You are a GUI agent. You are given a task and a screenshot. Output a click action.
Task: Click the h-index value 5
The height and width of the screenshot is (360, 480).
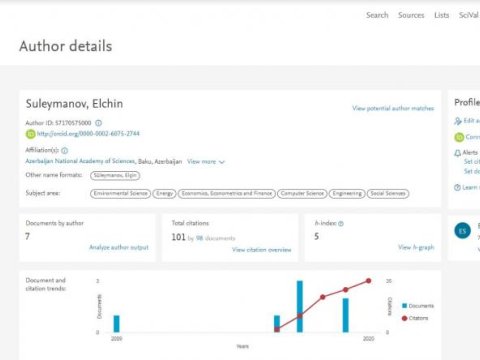[x=317, y=236]
